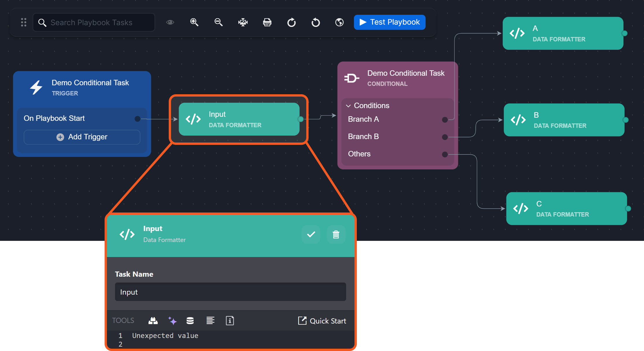Click the undo counter-clockwise arrow icon
Viewport: 644px width, 351px height.
(315, 22)
